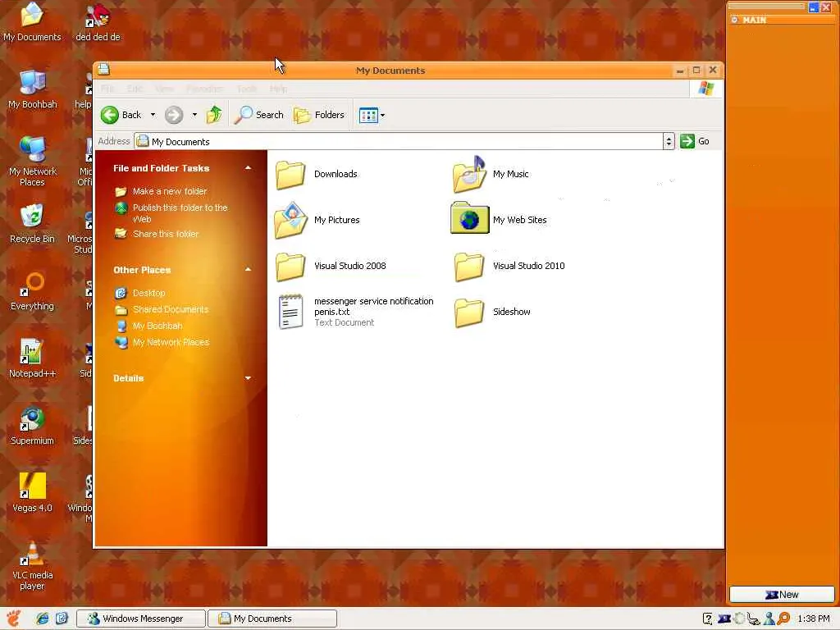The width and height of the screenshot is (840, 630).
Task: Click the Windows Messenger tray icon
Action: point(769,619)
